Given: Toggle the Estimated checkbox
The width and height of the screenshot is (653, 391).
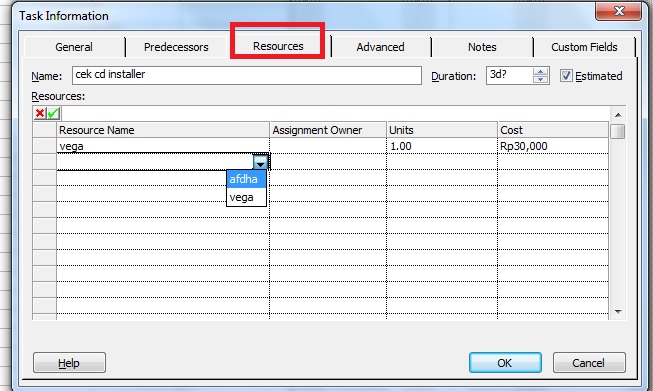Looking at the screenshot, I should [566, 75].
